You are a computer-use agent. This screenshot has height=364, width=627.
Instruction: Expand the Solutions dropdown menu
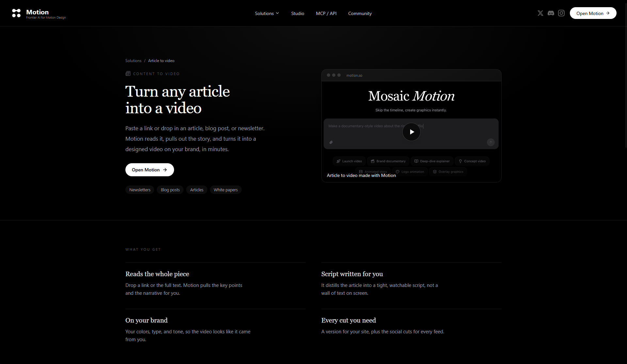pos(267,13)
